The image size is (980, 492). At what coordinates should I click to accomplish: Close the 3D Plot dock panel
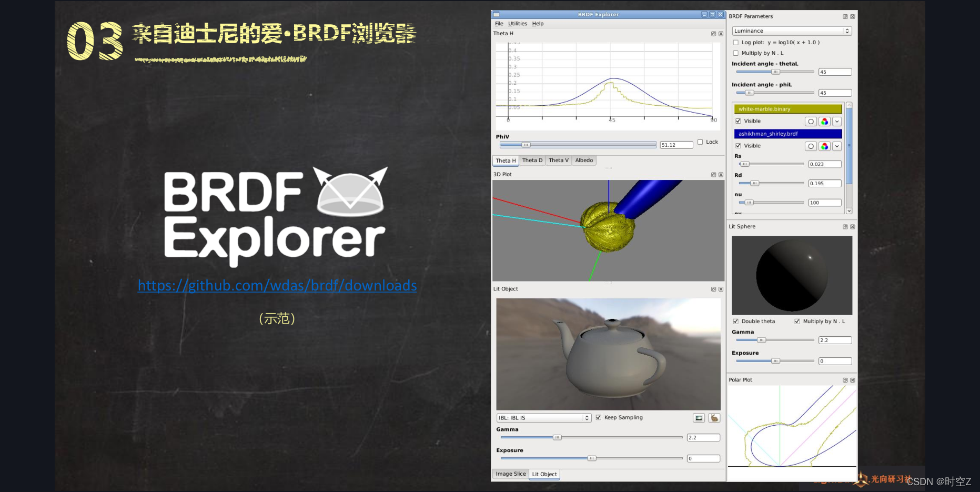tap(721, 175)
